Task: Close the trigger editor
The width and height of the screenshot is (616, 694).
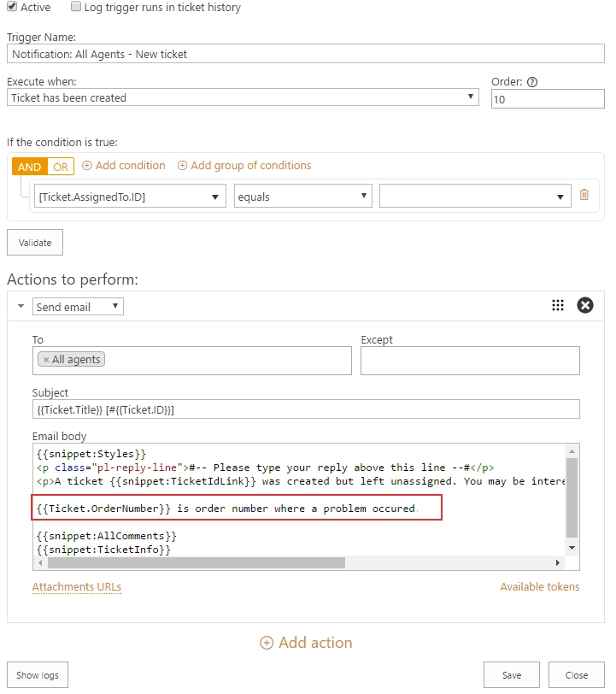Action: tap(577, 675)
